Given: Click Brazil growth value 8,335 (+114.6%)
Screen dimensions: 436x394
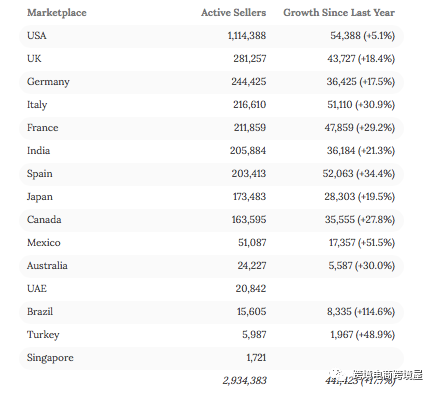Looking at the screenshot, I should click(x=361, y=312).
